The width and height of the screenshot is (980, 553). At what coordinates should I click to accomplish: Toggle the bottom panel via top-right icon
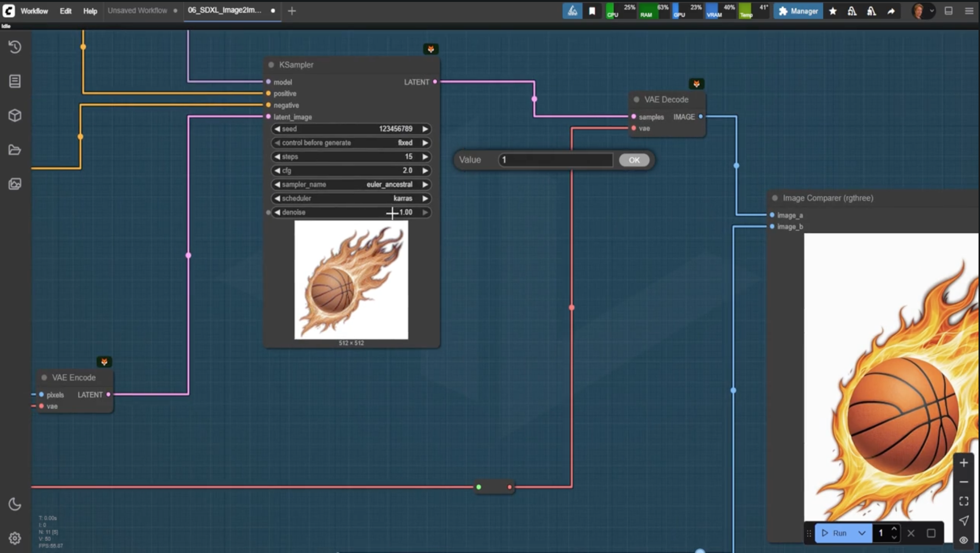(x=949, y=11)
